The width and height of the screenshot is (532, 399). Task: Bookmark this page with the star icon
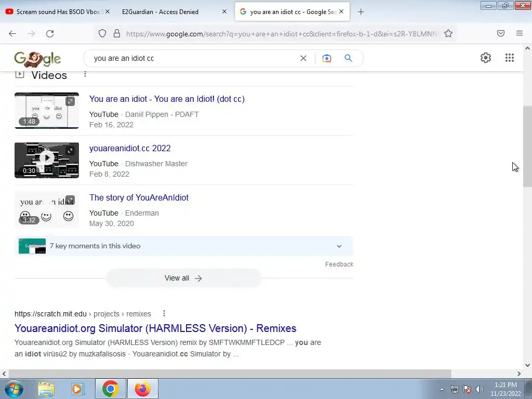click(x=448, y=33)
